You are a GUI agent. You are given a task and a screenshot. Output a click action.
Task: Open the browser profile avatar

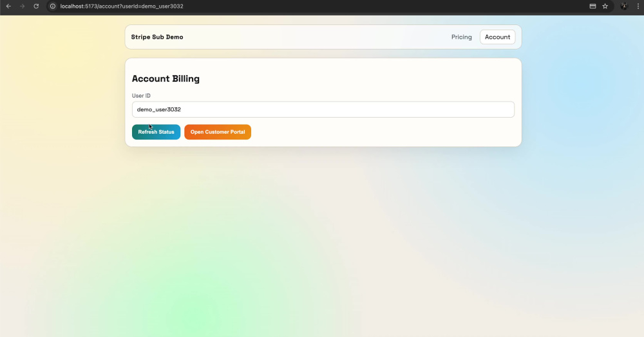tap(624, 6)
